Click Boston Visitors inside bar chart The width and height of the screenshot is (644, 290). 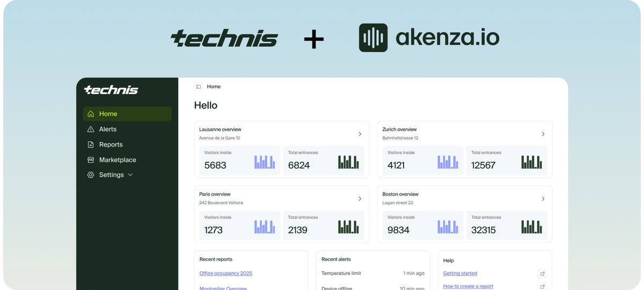point(448,227)
